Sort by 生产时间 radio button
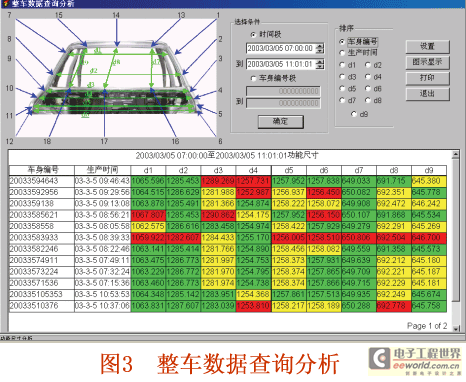This screenshot has height=382, width=466. [342, 53]
